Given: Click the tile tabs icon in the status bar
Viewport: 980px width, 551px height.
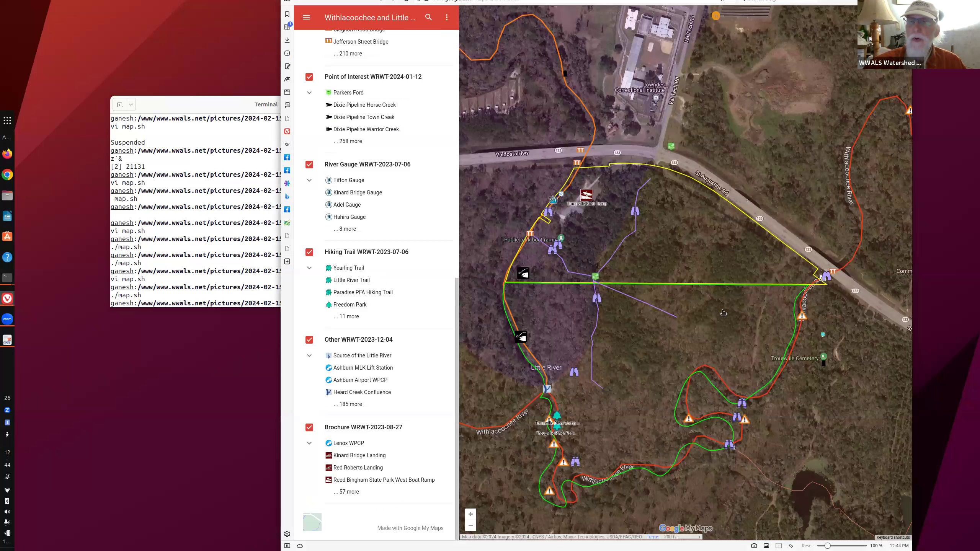Looking at the screenshot, I should 779,546.
